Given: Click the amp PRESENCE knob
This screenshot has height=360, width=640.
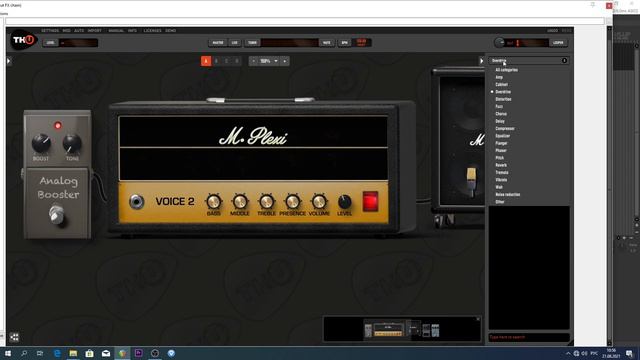Looking at the screenshot, I should point(293,202).
